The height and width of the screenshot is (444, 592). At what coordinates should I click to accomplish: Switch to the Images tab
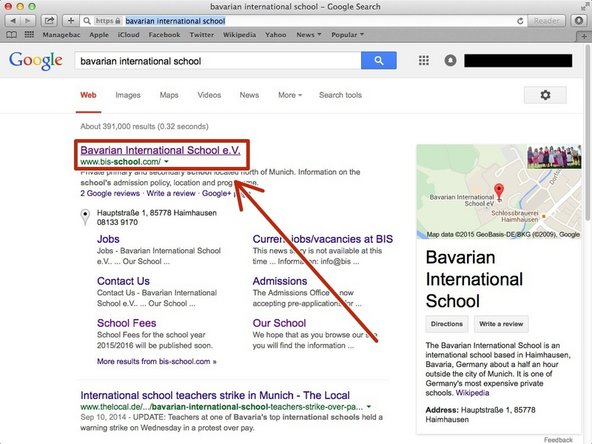click(x=128, y=95)
